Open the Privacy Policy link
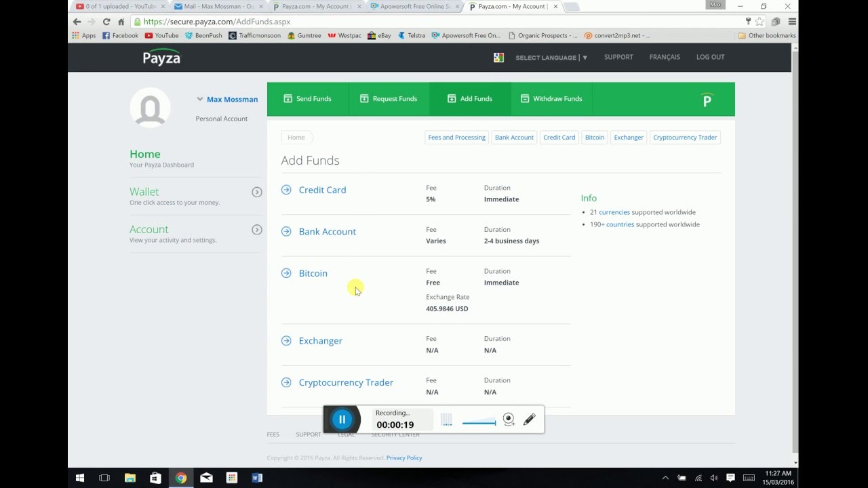Viewport: 868px width, 488px height. pos(404,457)
